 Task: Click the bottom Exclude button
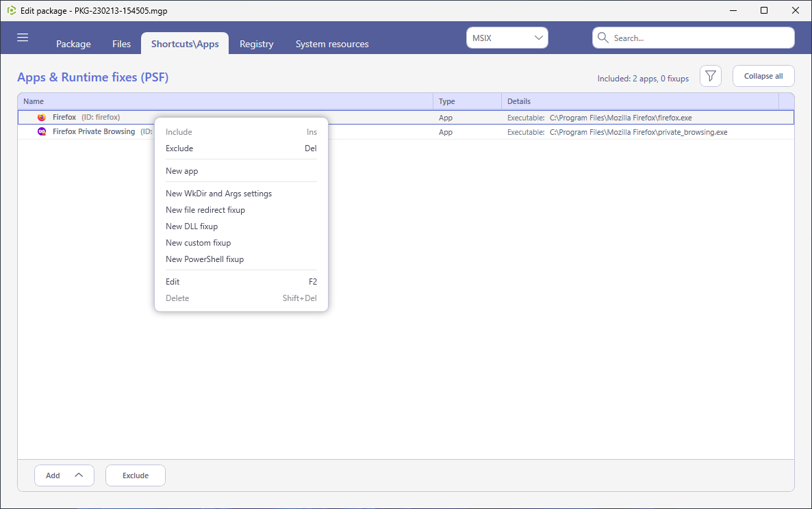(136, 475)
